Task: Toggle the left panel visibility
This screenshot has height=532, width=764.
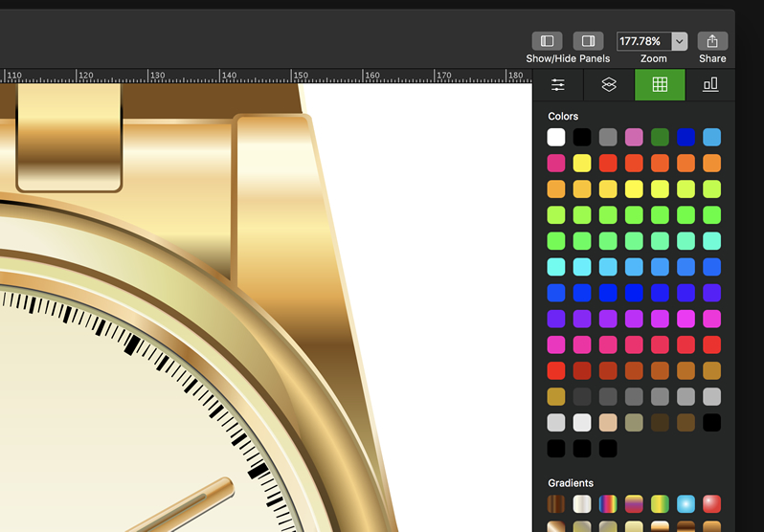Action: coord(547,41)
